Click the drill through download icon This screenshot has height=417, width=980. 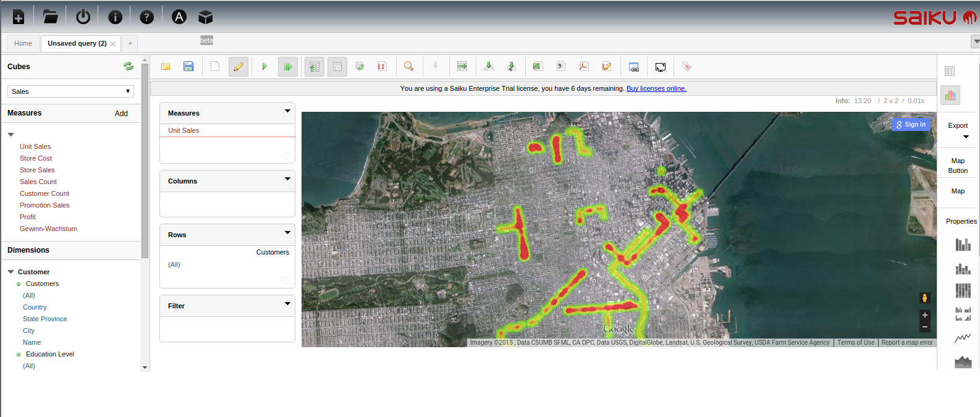tap(489, 67)
